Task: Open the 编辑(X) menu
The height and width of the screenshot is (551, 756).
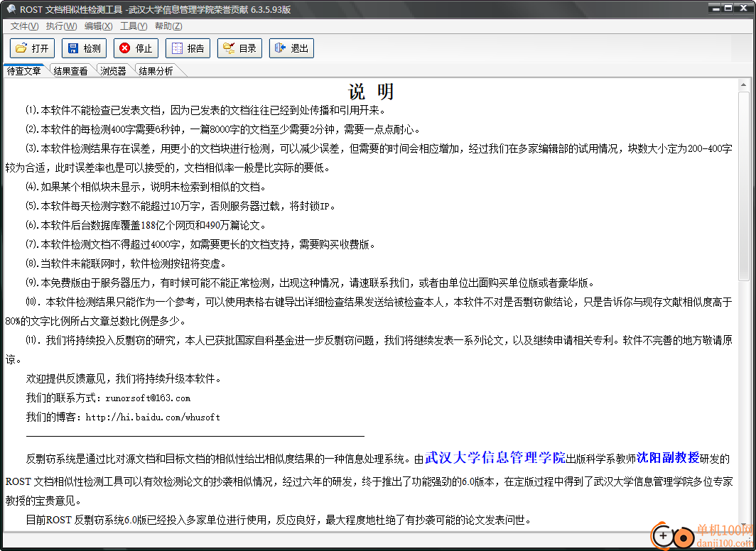Action: [98, 26]
